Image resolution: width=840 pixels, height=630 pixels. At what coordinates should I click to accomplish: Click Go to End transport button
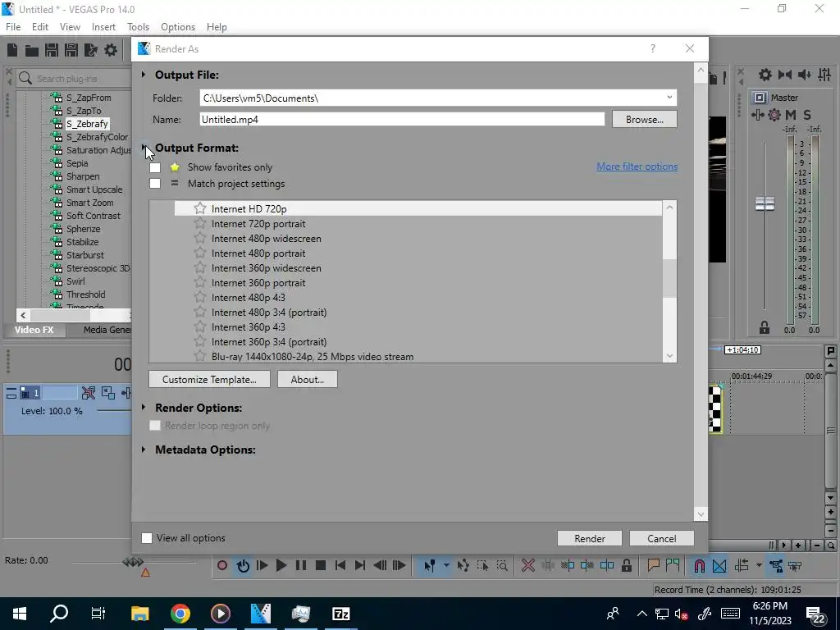click(360, 565)
